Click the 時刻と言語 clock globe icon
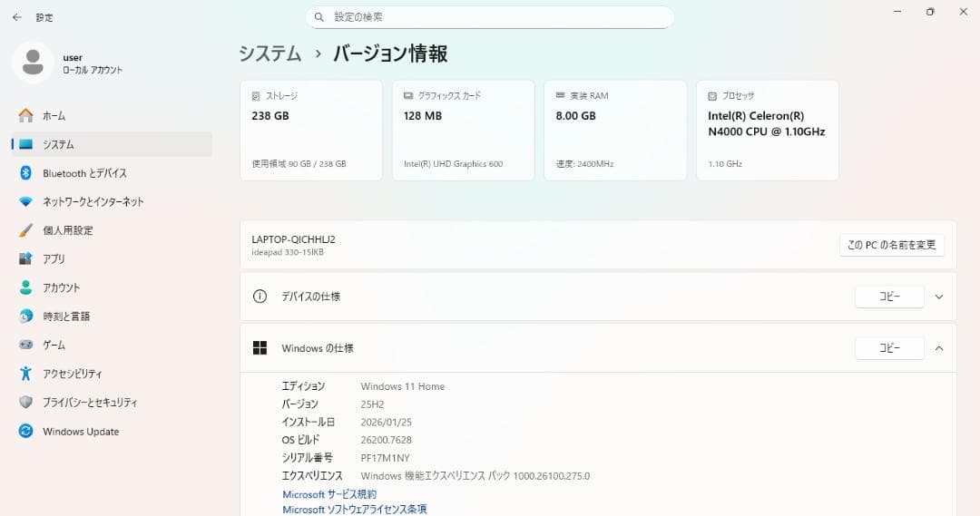 pos(25,316)
